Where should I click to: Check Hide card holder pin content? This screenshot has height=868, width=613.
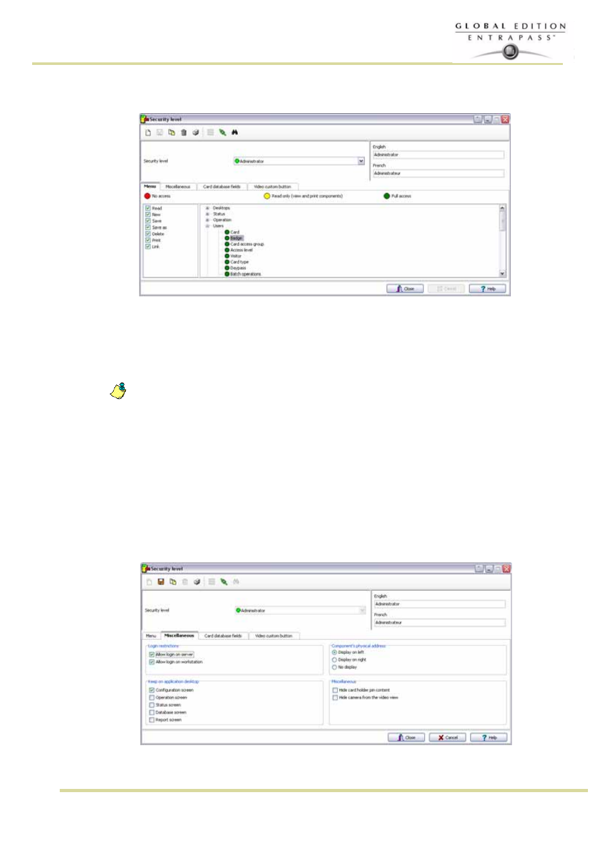(x=335, y=690)
